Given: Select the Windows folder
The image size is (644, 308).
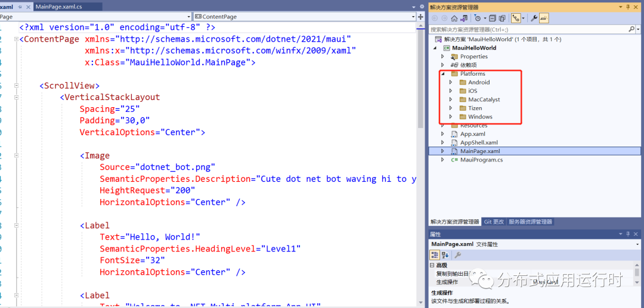Looking at the screenshot, I should pos(480,117).
